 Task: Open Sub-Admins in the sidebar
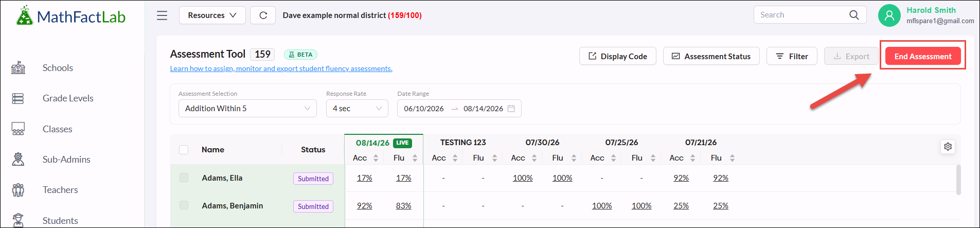(x=66, y=160)
